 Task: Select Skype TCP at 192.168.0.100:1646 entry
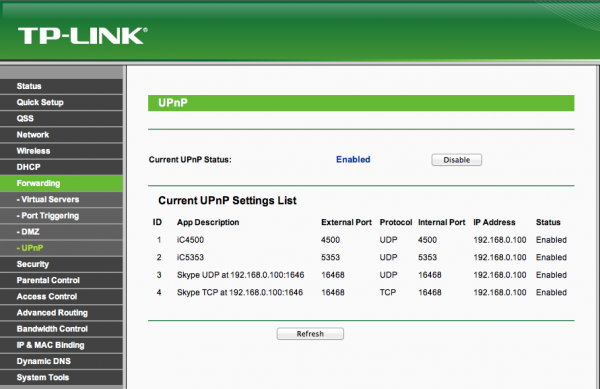click(x=240, y=293)
